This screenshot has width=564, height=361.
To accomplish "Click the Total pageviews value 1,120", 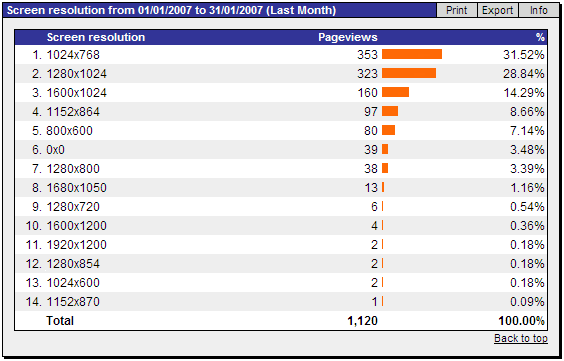I will pyautogui.click(x=363, y=321).
